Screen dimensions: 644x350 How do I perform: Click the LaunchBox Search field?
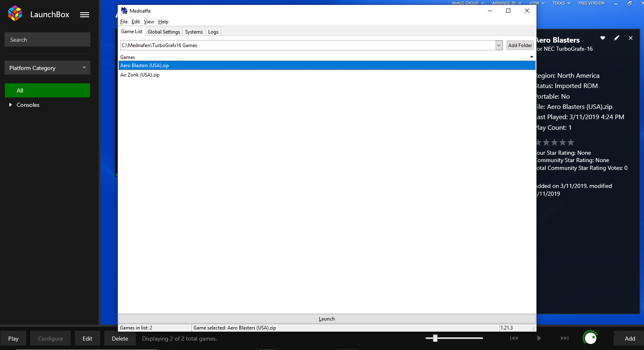point(47,40)
